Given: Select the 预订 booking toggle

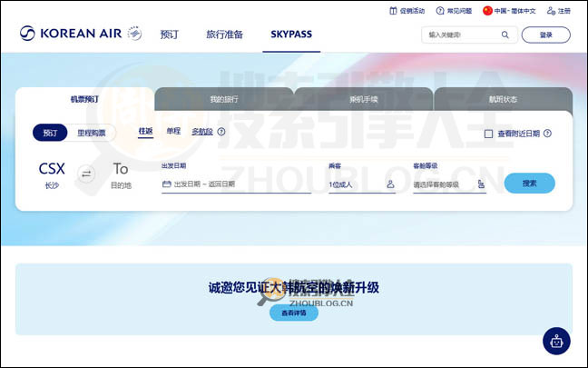Looking at the screenshot, I should click(50, 133).
